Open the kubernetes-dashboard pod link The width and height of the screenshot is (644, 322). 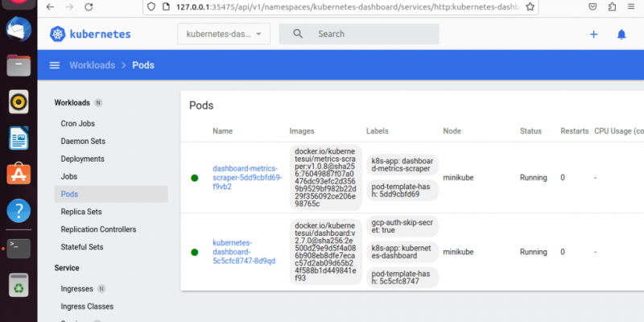coord(244,252)
